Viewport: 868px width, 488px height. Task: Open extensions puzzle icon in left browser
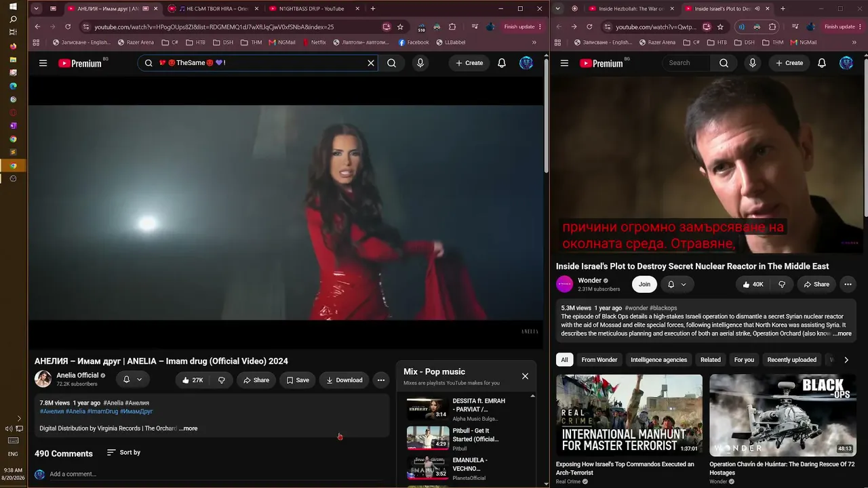(x=452, y=27)
